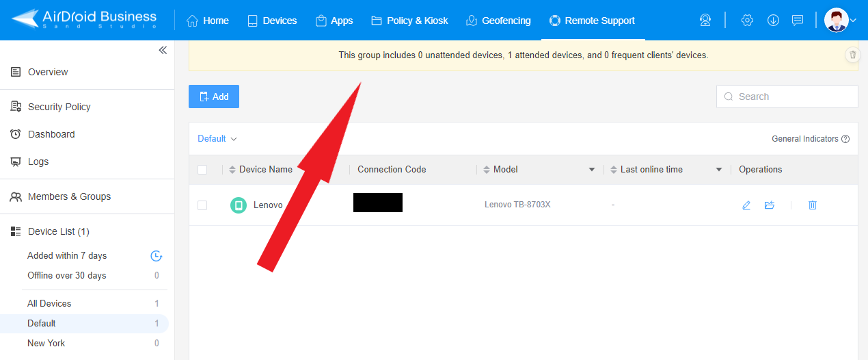
Task: Dismiss the group info banner trash icon
Action: 852,55
